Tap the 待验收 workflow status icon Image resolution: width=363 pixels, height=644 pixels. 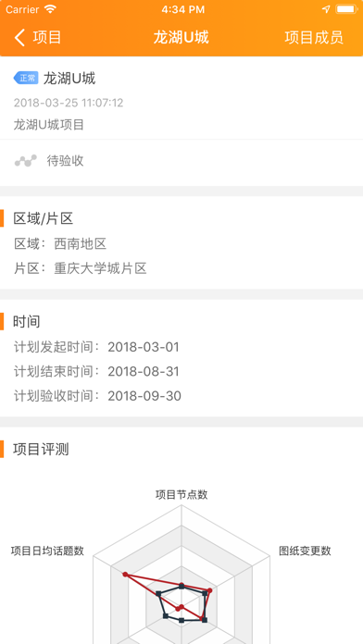26,161
